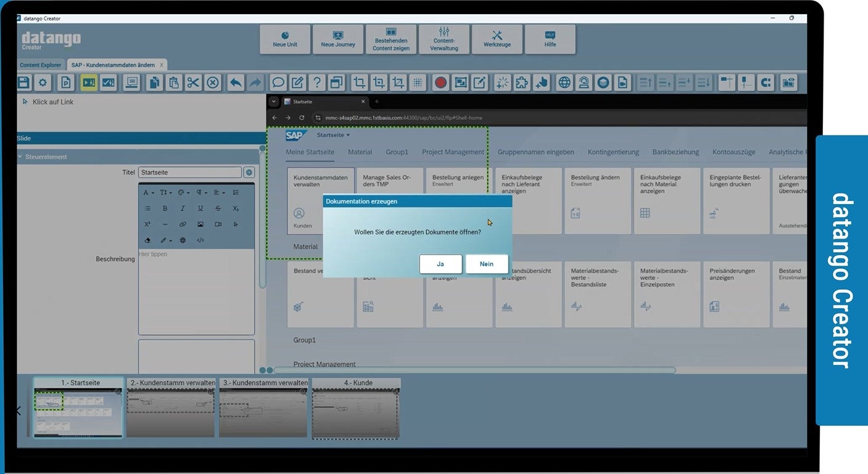Click the paste clipboard toolbar icon

coord(174,83)
